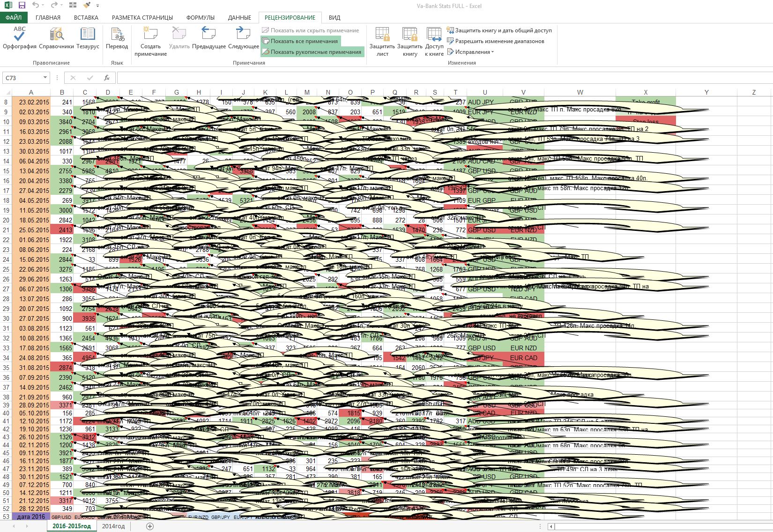Go to the Предыдущее previous comment
Image resolution: width=773 pixels, height=532 pixels.
pos(209,38)
